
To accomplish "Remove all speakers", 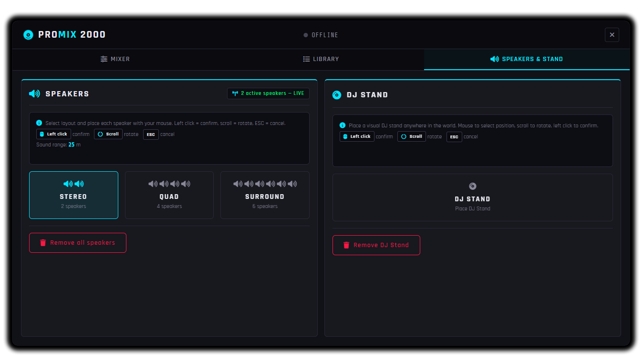I will (x=78, y=243).
